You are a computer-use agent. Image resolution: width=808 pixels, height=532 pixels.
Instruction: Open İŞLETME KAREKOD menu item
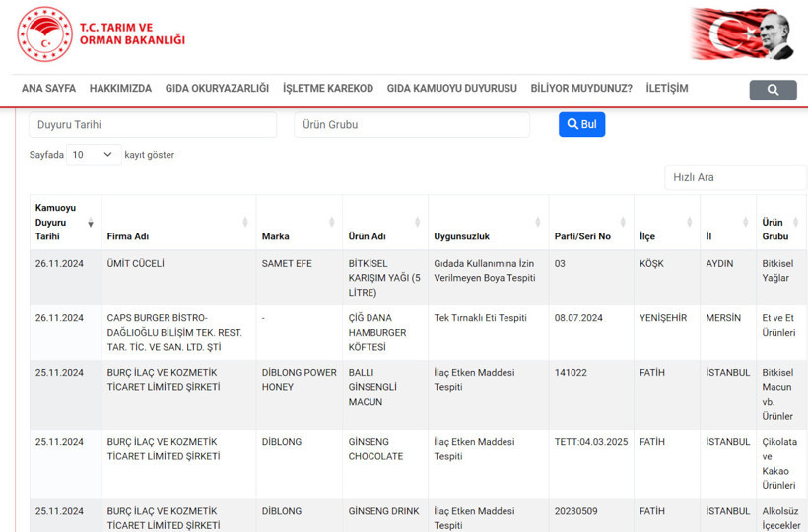[328, 88]
